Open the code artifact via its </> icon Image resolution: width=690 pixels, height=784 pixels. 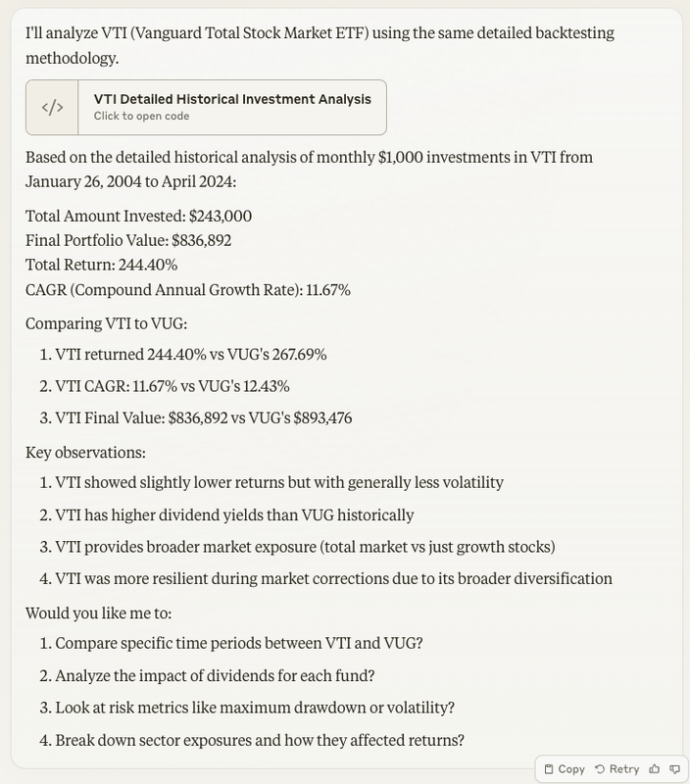(x=53, y=108)
